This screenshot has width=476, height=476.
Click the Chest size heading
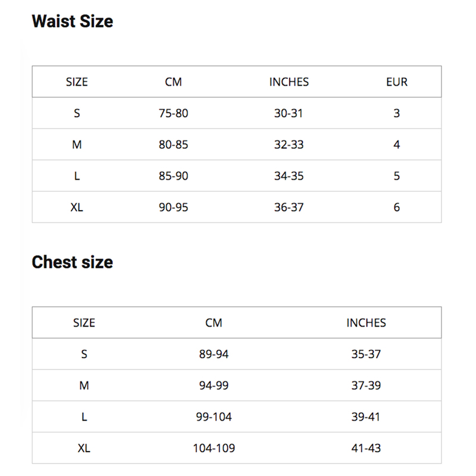tap(72, 262)
